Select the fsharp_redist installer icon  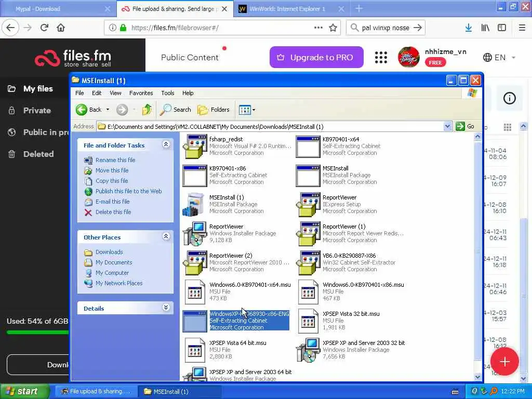[195, 146]
